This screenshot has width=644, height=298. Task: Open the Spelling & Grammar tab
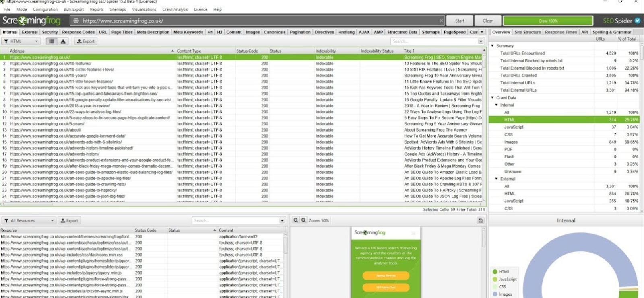[611, 32]
